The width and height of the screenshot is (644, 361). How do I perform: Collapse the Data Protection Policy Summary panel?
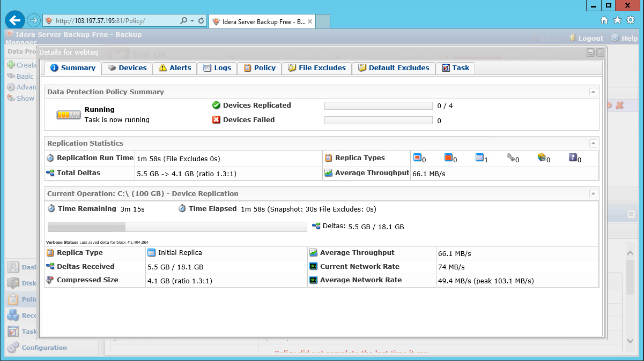coord(593,92)
